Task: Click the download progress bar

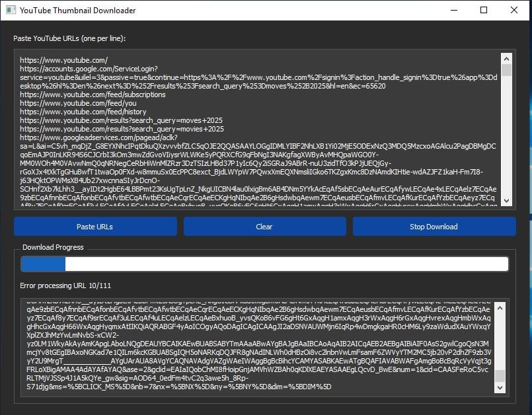Action: (264, 264)
